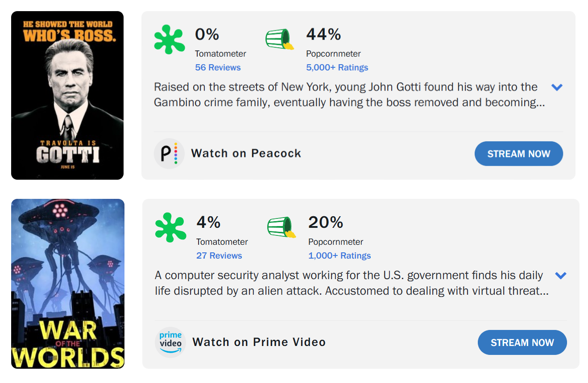Click the 20% Popcornmeter score
The height and width of the screenshot is (383, 588).
point(326,222)
